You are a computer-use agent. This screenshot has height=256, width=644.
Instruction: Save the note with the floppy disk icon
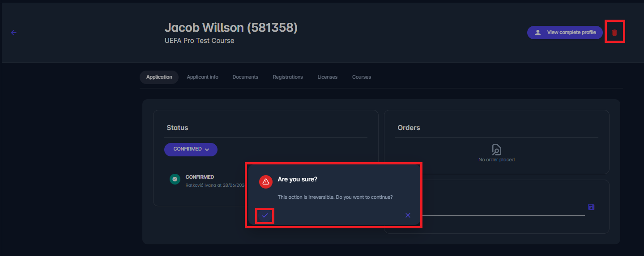point(591,207)
